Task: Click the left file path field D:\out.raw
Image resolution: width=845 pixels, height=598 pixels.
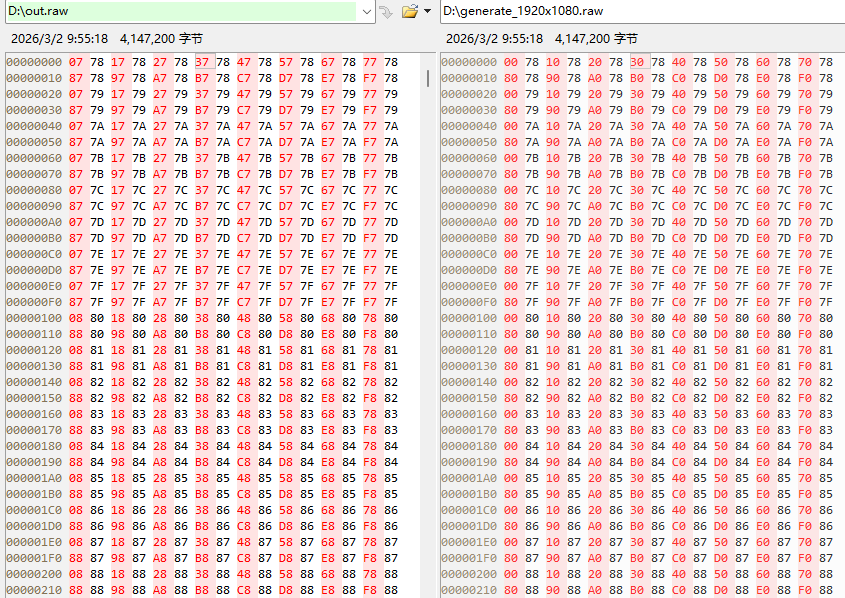Action: click(180, 11)
